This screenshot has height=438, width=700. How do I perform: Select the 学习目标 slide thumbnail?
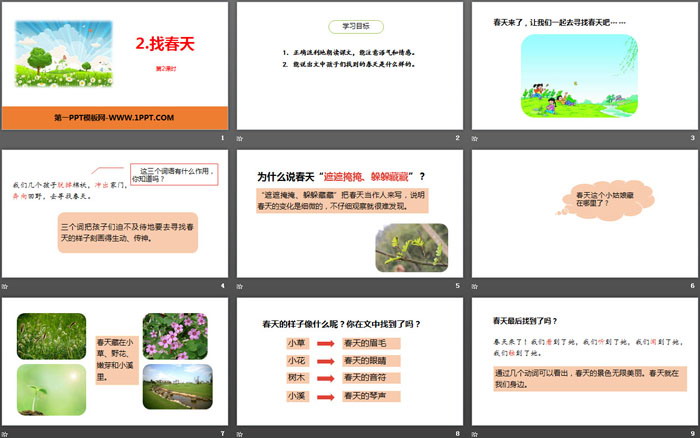[350, 66]
